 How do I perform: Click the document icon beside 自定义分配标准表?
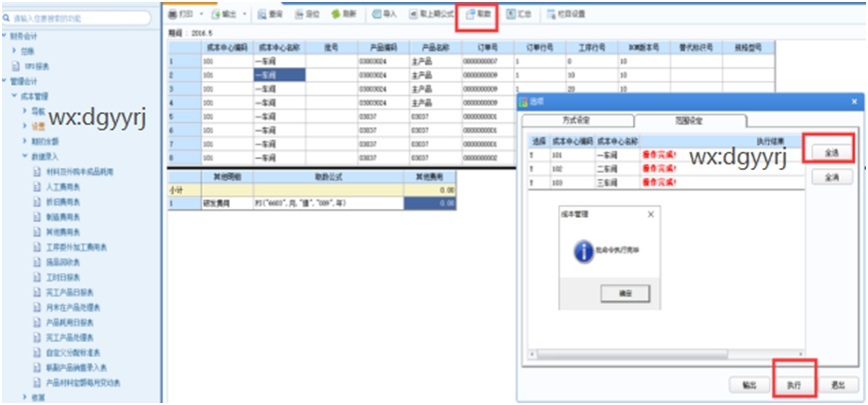point(37,352)
